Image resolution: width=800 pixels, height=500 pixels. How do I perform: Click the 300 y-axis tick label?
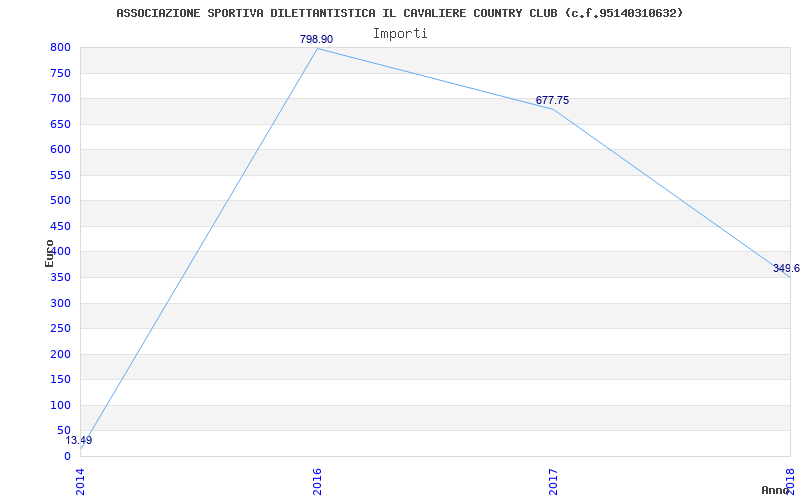click(x=60, y=304)
